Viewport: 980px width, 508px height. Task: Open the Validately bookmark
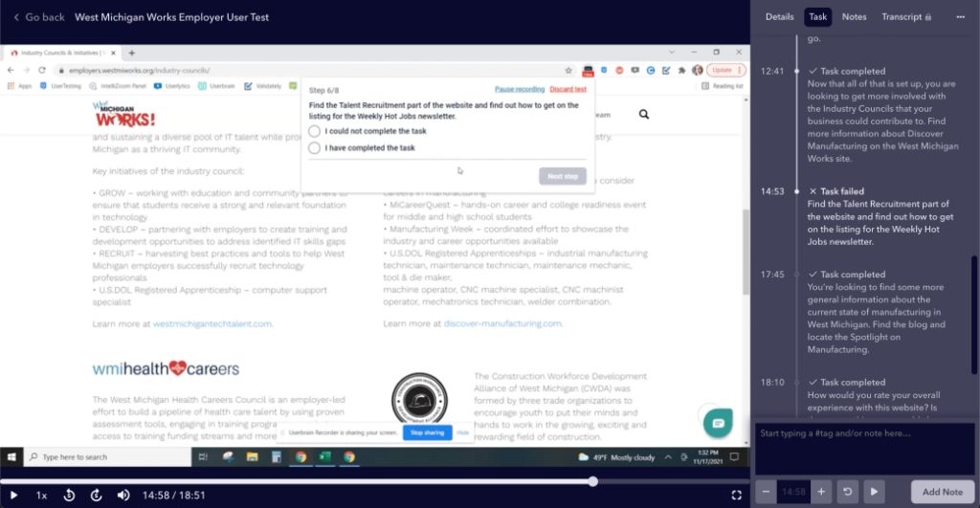click(262, 85)
